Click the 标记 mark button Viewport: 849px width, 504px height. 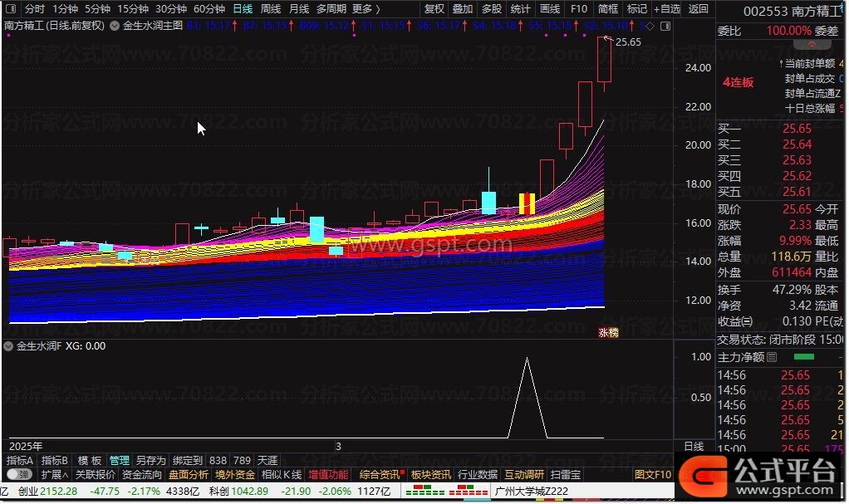pyautogui.click(x=636, y=8)
